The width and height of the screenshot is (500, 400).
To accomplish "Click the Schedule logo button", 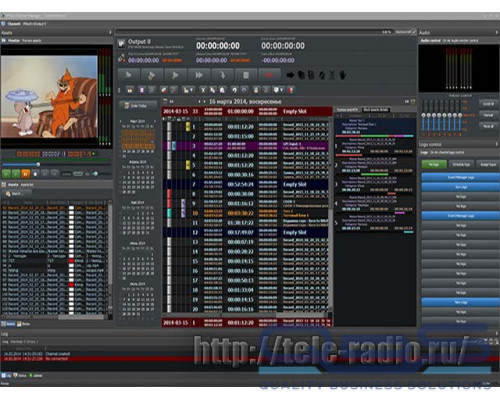I will pos(461,164).
